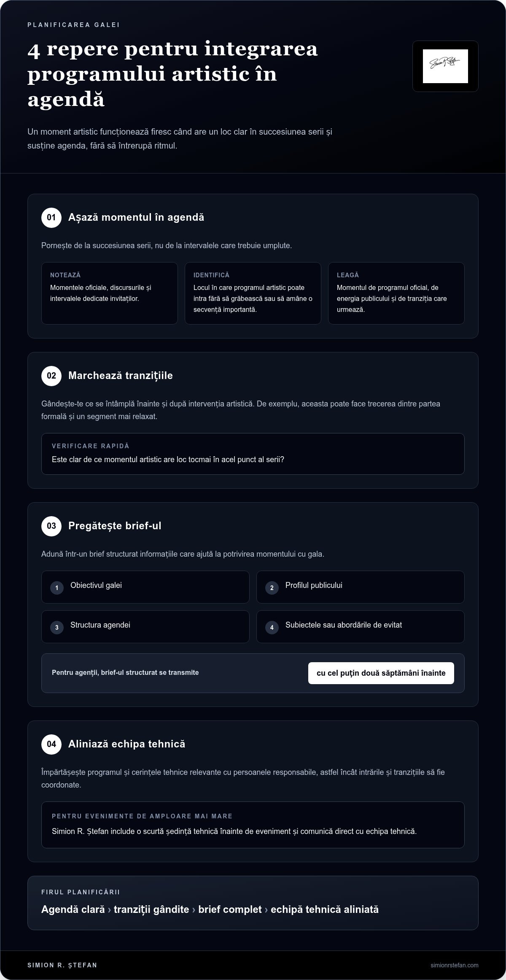The height and width of the screenshot is (980, 506).
Task: Click the NOTEAZĂ card
Action: (110, 293)
